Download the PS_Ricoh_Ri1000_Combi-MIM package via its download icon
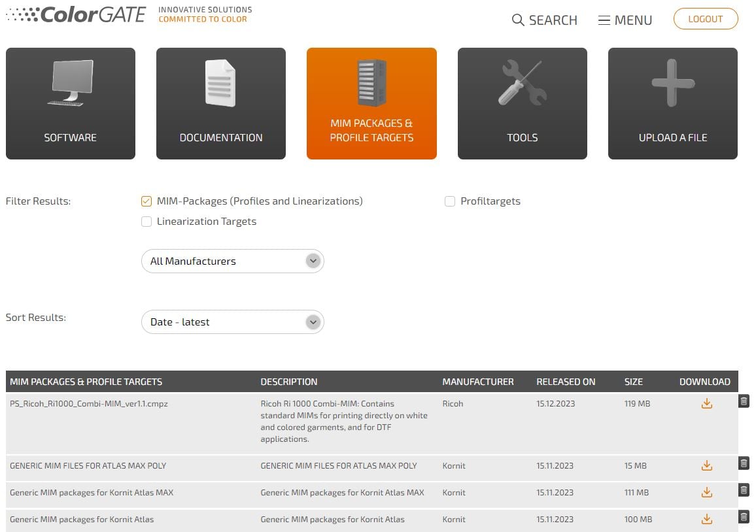756x532 pixels. tap(706, 403)
